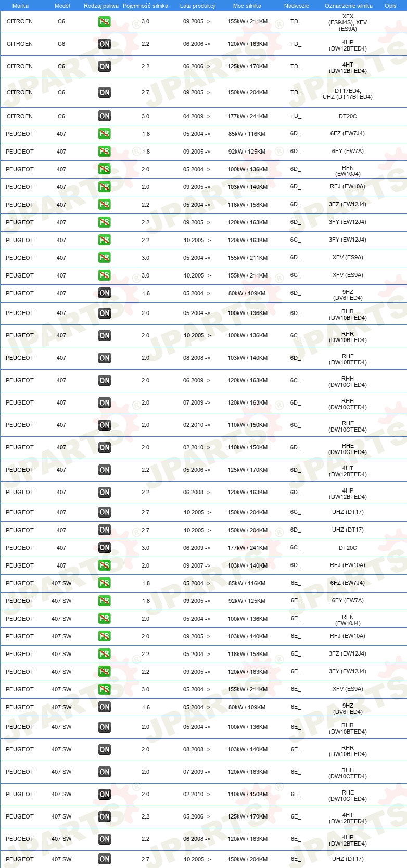This screenshot has width=407, height=868.
Task: Click the Rodzaj paliwa column header
Action: click(x=101, y=6)
